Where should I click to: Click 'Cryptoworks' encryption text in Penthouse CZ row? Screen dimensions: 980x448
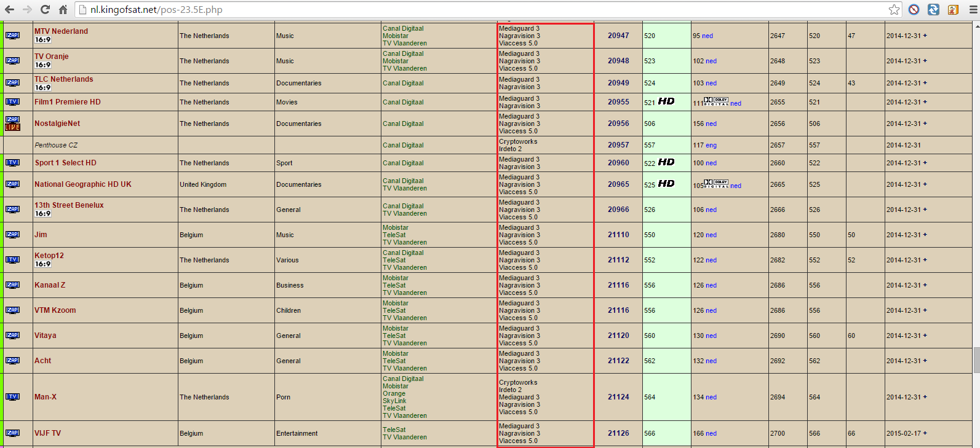518,141
